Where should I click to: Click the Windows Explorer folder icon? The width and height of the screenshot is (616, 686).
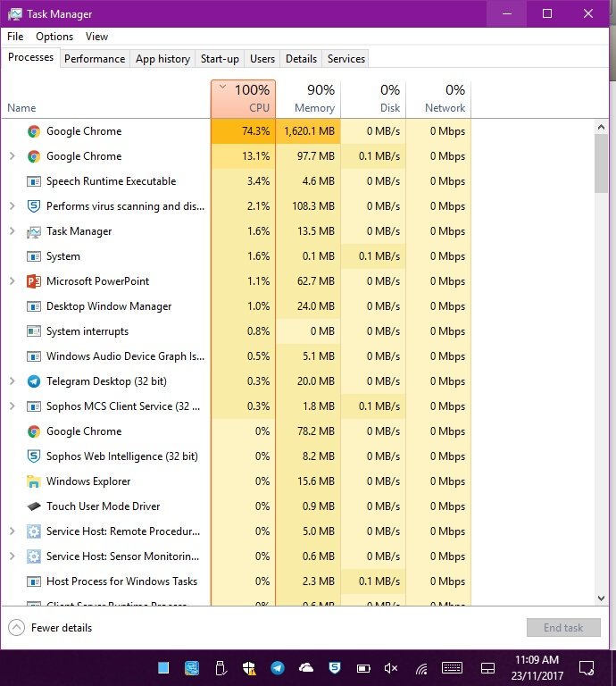34,481
